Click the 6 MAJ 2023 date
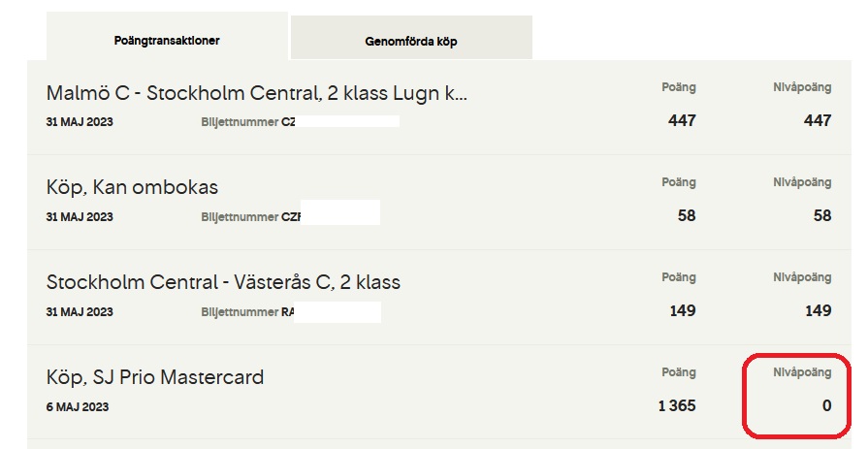Screen dimensions: 868x449 tap(78, 407)
